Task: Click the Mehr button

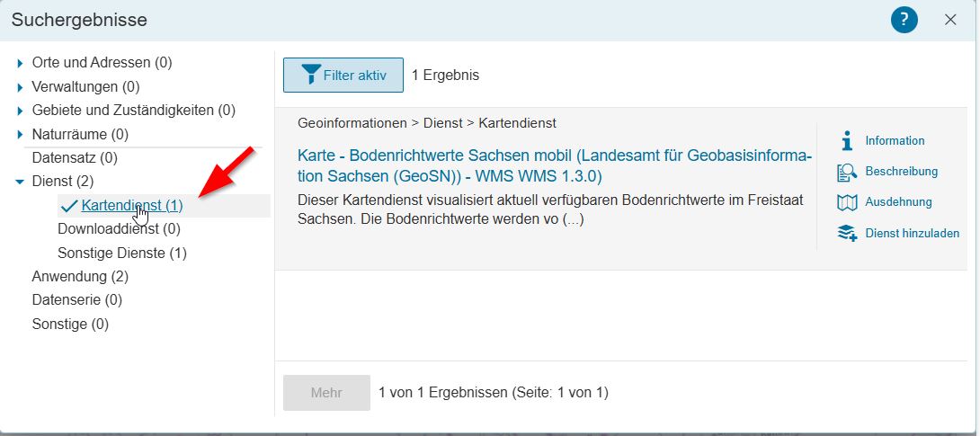Action: click(x=326, y=393)
